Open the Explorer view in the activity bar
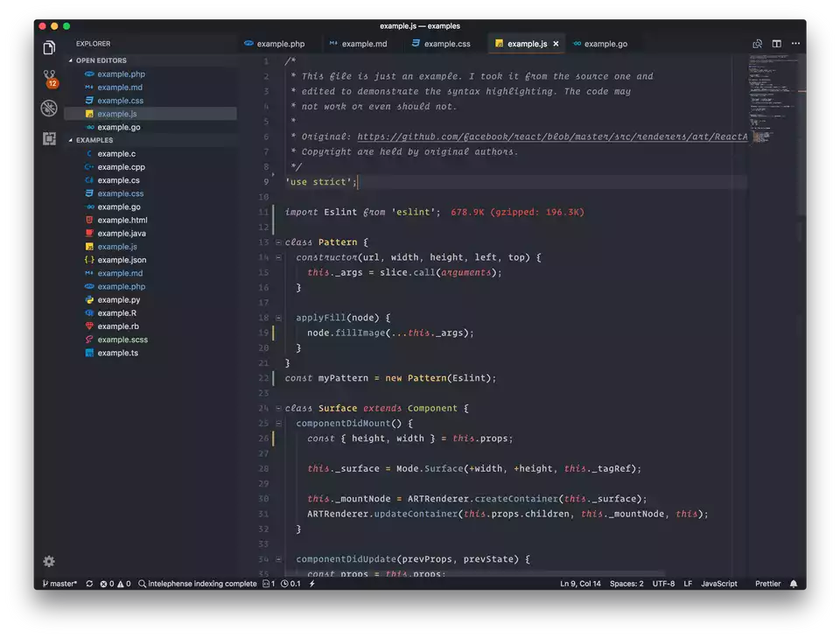Image resolution: width=840 pixels, height=638 pixels. pos(49,47)
